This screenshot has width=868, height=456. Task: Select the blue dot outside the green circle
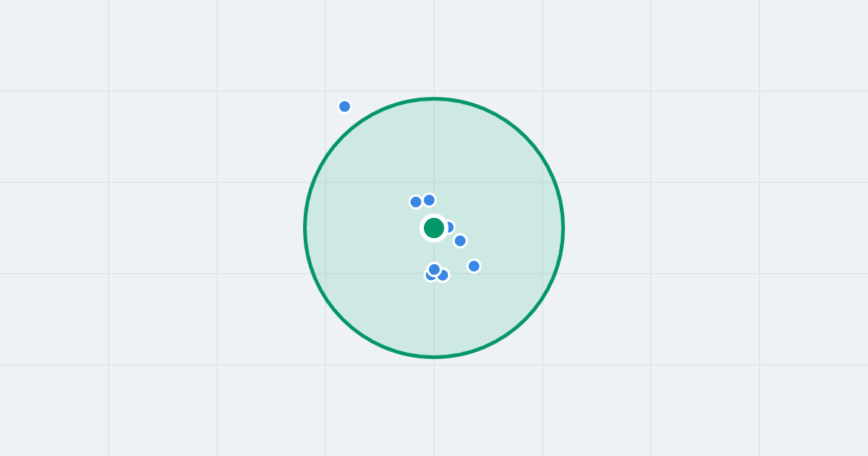point(344,106)
